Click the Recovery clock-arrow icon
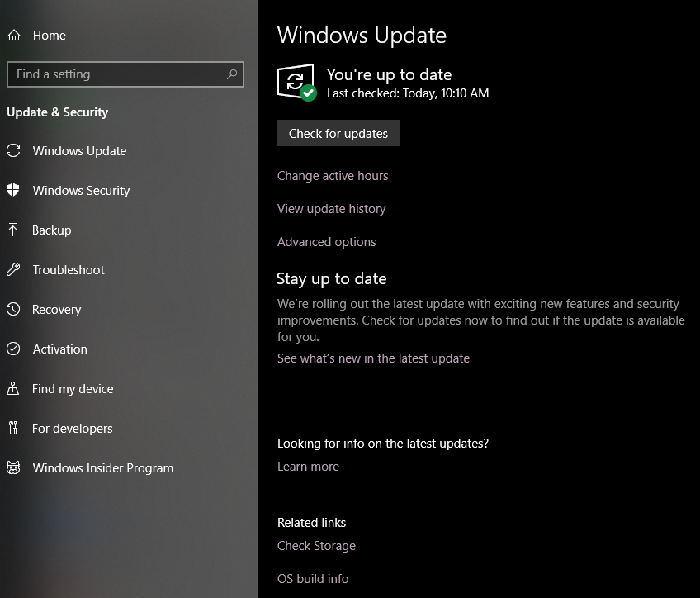Image resolution: width=700 pixels, height=598 pixels. click(x=13, y=309)
